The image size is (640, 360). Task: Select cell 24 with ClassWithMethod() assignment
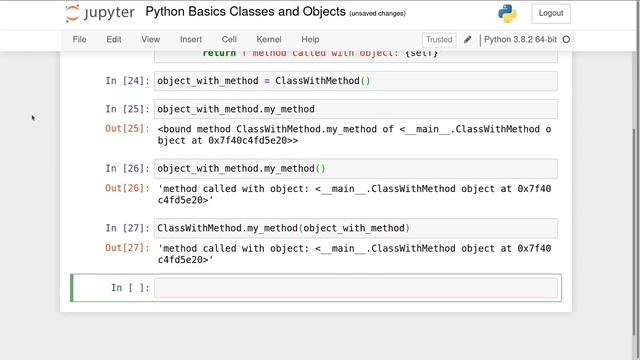pyautogui.click(x=356, y=81)
